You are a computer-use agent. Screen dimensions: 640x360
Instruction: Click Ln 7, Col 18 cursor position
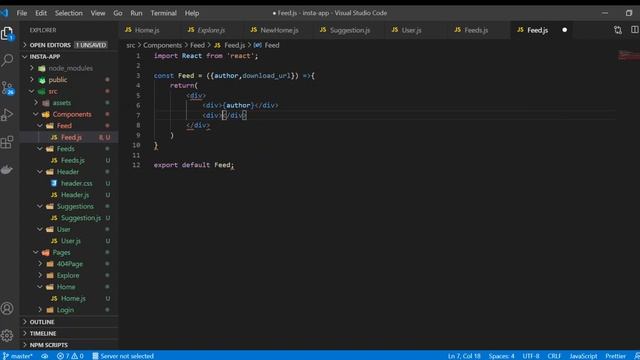pyautogui.click(x=464, y=356)
